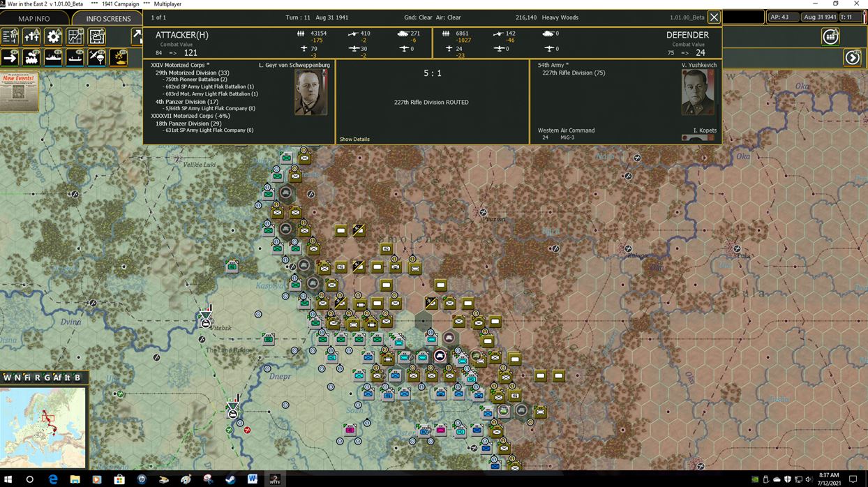Open the Order of Battle info screen icon

pyautogui.click(x=10, y=36)
